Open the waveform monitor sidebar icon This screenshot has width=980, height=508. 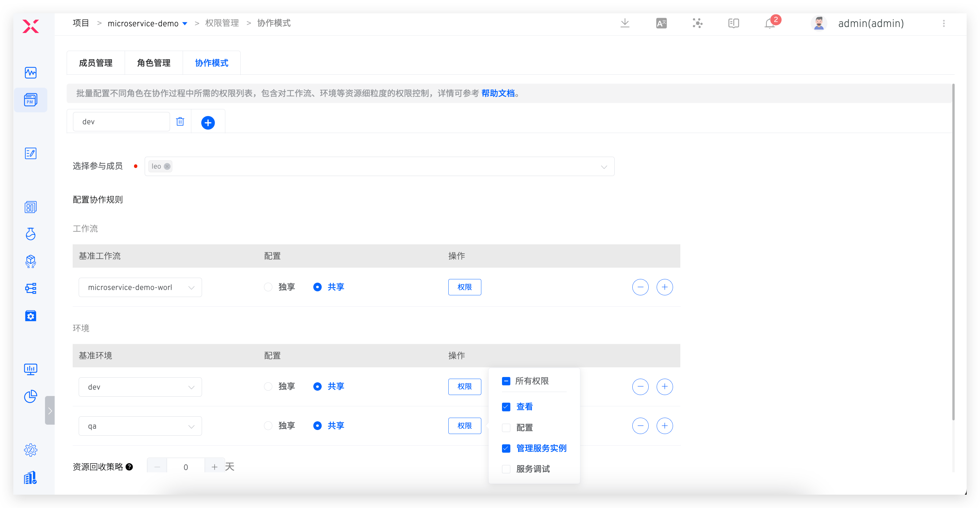coord(30,73)
